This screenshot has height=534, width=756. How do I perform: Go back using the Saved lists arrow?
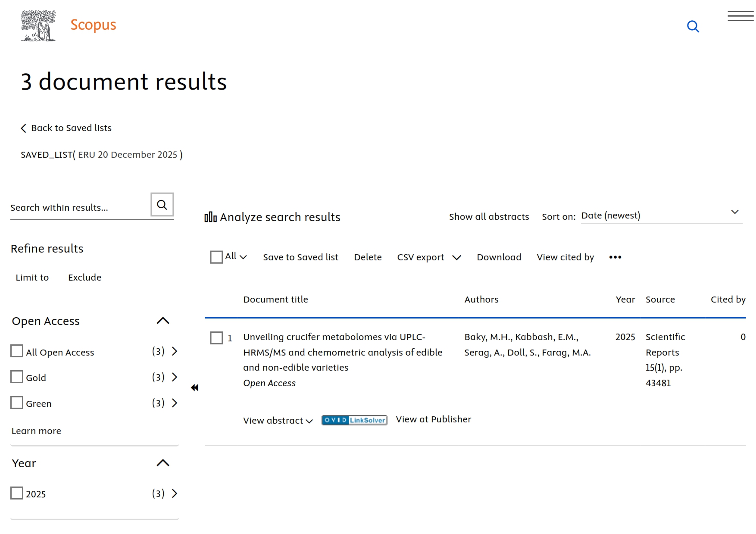[24, 128]
